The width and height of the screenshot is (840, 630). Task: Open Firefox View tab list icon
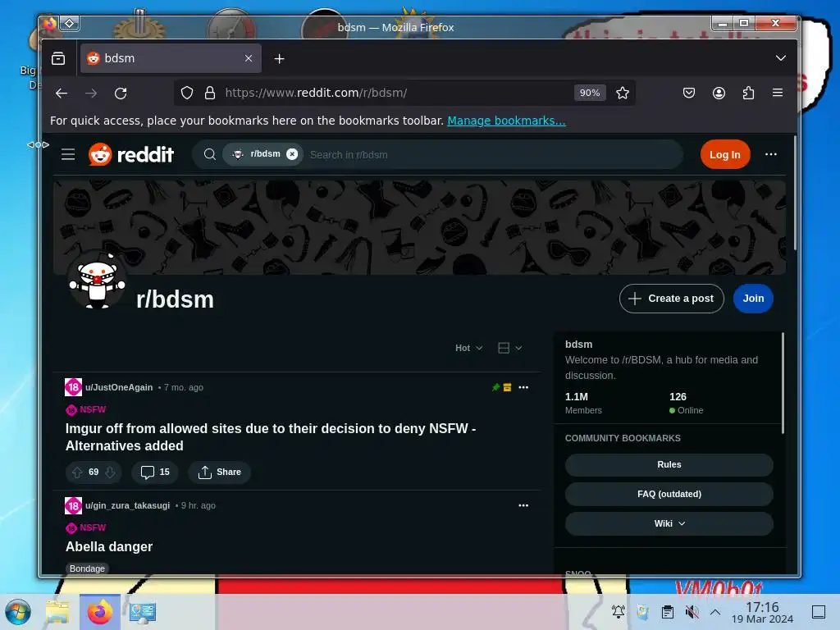click(58, 58)
